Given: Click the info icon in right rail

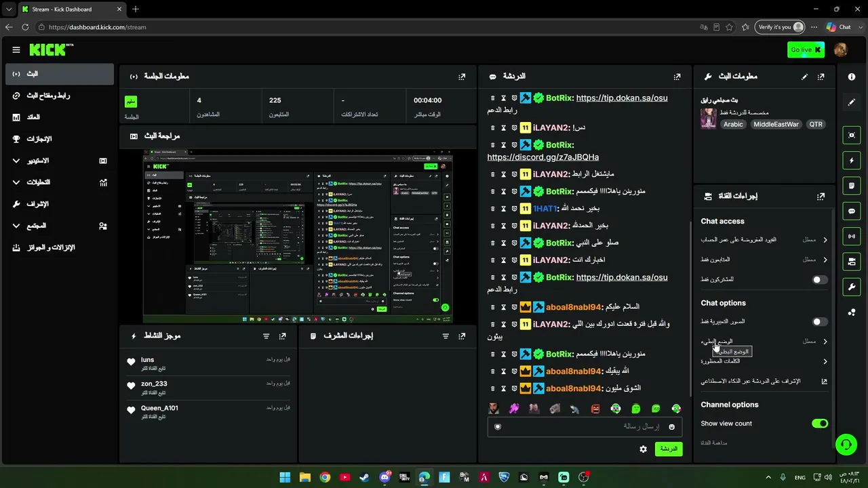Looking at the screenshot, I should (852, 77).
